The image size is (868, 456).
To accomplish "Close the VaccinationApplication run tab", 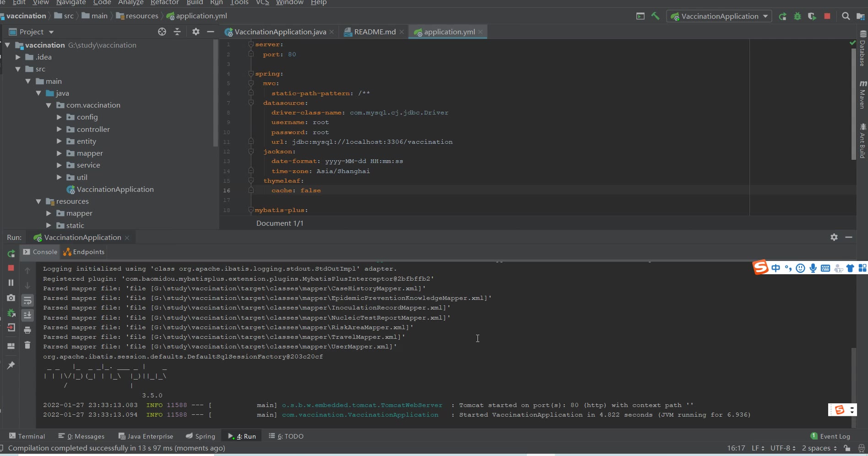I will point(127,238).
